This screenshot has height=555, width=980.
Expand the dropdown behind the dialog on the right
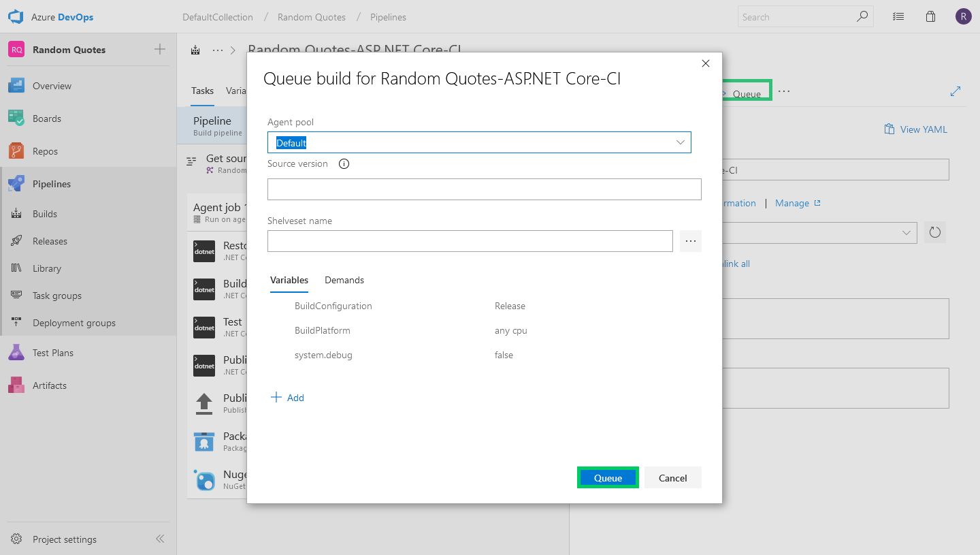(x=906, y=232)
